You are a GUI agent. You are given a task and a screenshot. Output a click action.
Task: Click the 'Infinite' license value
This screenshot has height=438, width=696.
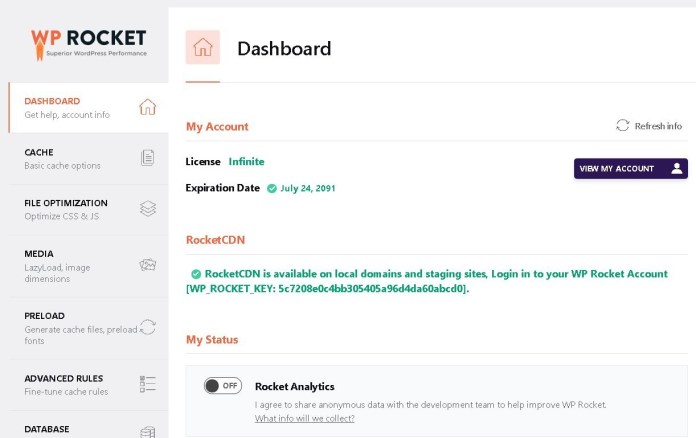coord(246,162)
